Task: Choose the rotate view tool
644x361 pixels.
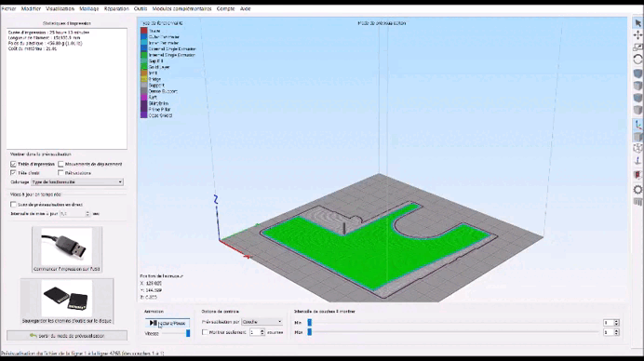Action: pyautogui.click(x=637, y=60)
